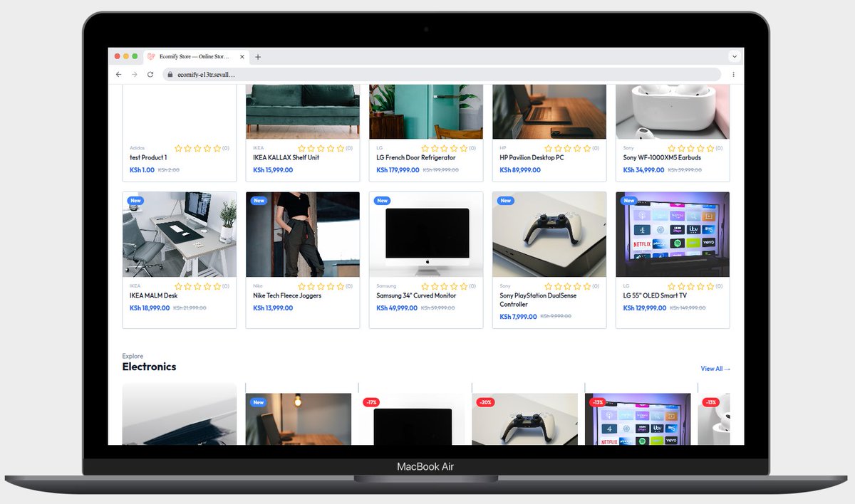
Task: Click the KSh 89,999.00 price
Action: [520, 170]
